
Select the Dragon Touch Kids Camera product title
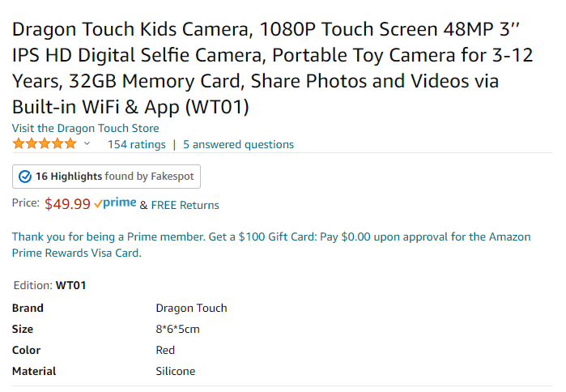[x=273, y=68]
